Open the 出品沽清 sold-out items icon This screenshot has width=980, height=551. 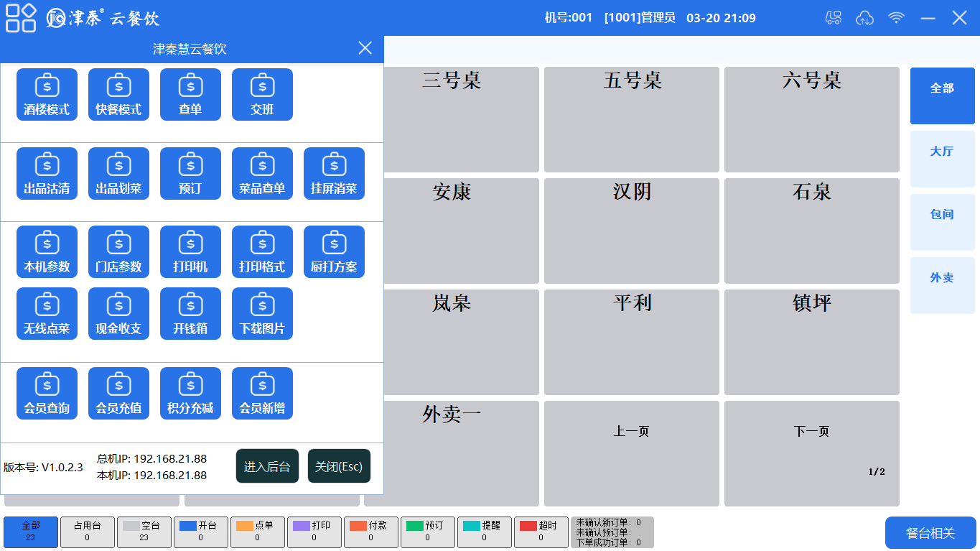point(47,173)
